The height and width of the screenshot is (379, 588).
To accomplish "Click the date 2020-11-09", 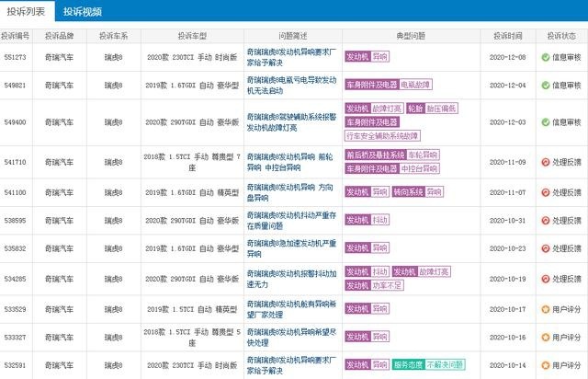I will pyautogui.click(x=508, y=162).
